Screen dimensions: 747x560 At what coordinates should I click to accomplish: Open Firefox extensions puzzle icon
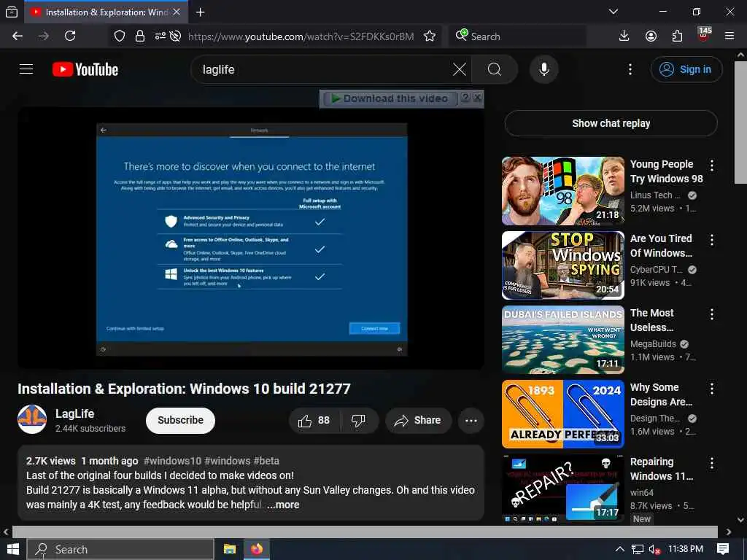677,36
